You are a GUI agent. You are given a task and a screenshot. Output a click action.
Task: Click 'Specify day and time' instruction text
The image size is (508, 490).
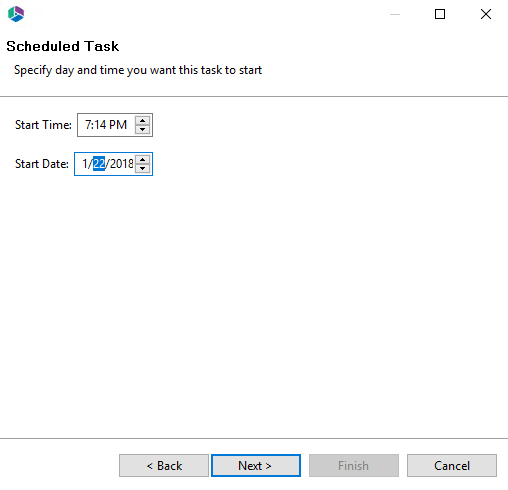[x=138, y=70]
